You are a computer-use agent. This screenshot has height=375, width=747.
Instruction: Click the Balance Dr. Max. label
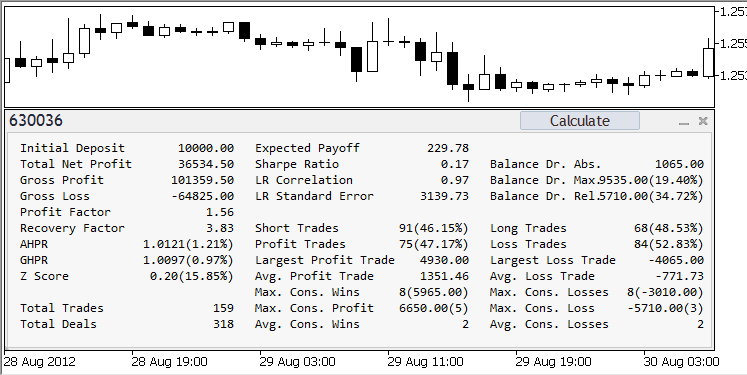pyautogui.click(x=544, y=180)
